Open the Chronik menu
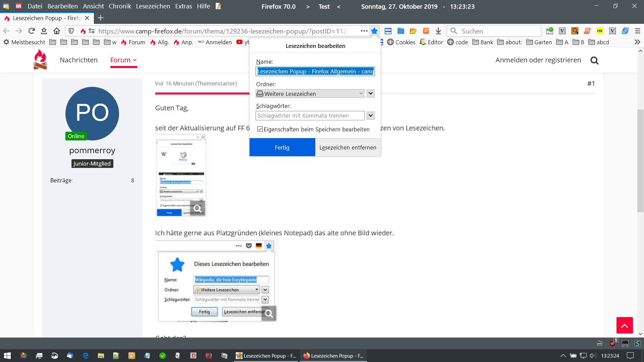644x362 pixels. coord(120,6)
